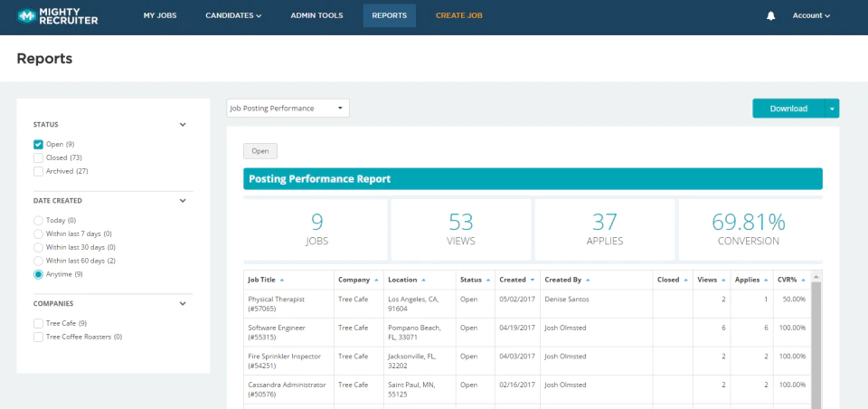Click the Create Job link
This screenshot has height=409, width=868.
(459, 15)
